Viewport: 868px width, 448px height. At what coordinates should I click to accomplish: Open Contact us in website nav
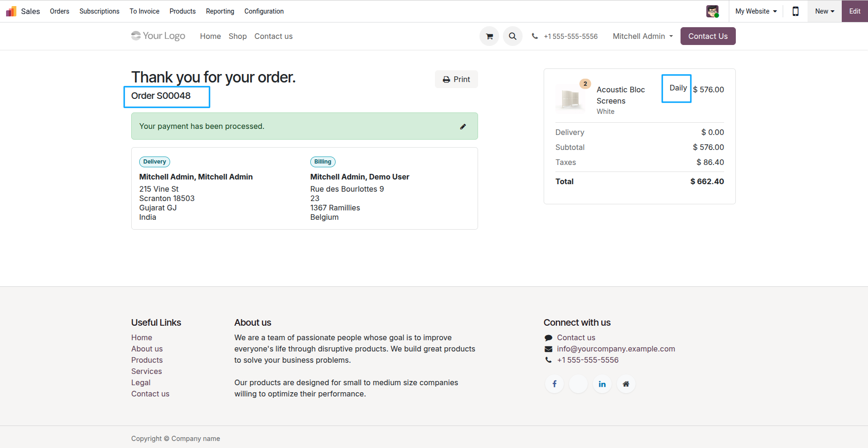pos(273,36)
